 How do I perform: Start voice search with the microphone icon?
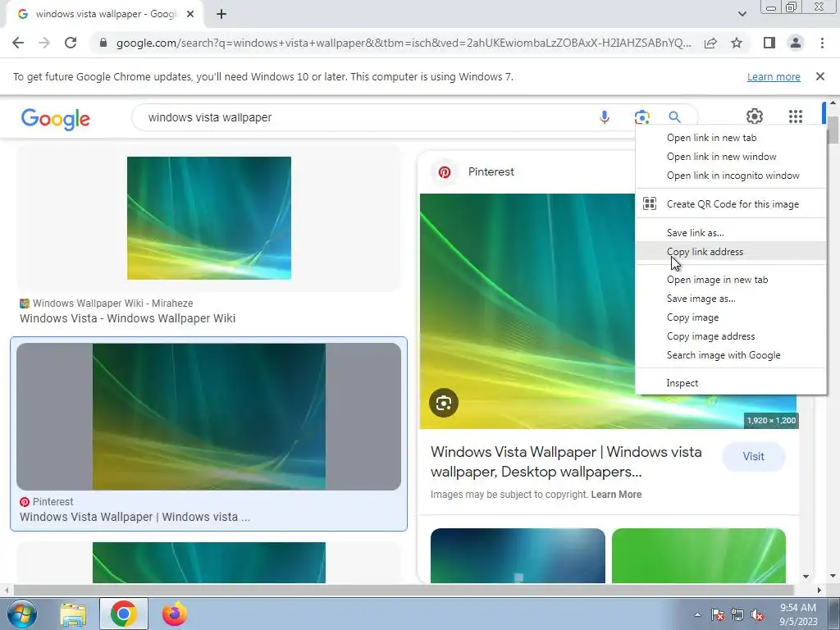point(605,116)
